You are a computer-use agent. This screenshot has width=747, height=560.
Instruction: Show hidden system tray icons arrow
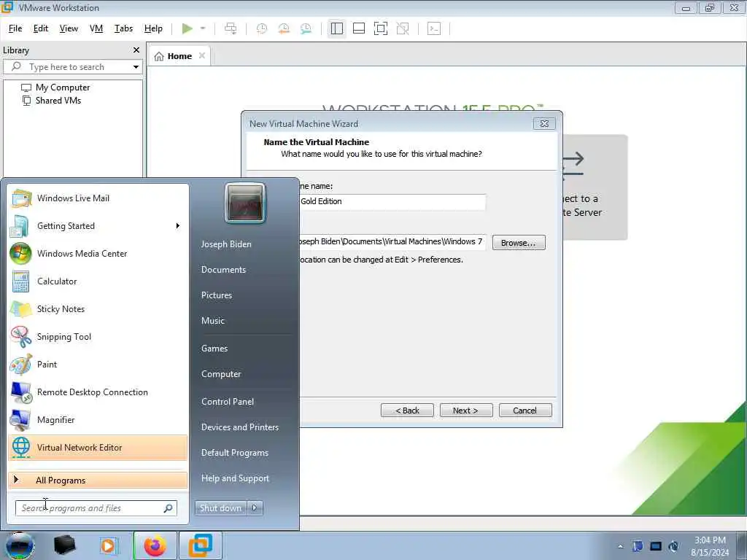[x=620, y=546]
